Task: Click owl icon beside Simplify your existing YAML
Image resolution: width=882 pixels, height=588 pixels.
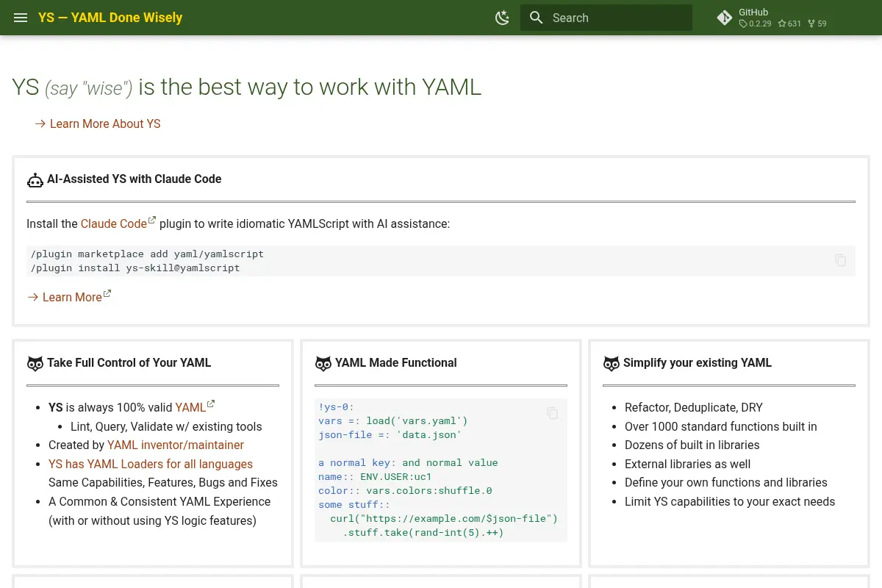Action: tap(612, 363)
